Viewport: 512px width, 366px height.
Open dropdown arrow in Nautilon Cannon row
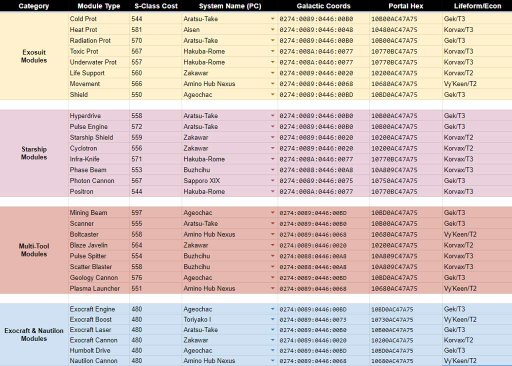point(273,361)
